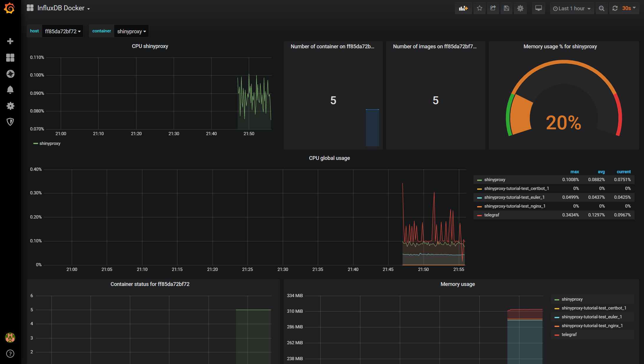Screen dimensions: 644x364
Task: Save dashboard with the floppy icon
Action: [506, 8]
